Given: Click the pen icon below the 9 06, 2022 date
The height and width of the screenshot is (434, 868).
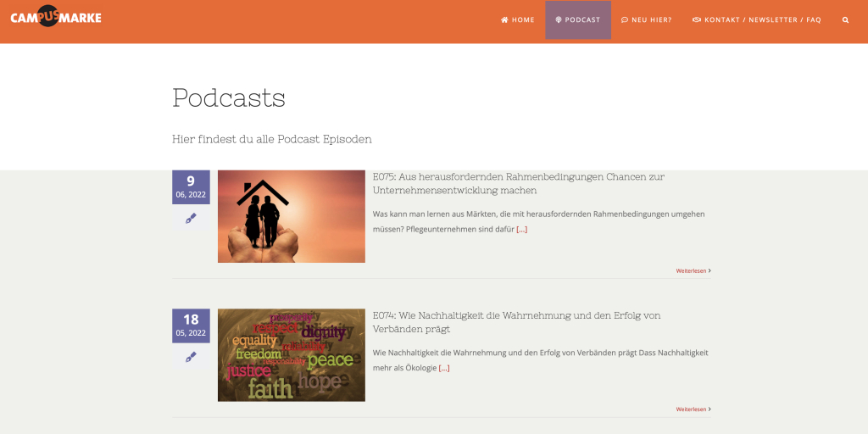Looking at the screenshot, I should (191, 219).
